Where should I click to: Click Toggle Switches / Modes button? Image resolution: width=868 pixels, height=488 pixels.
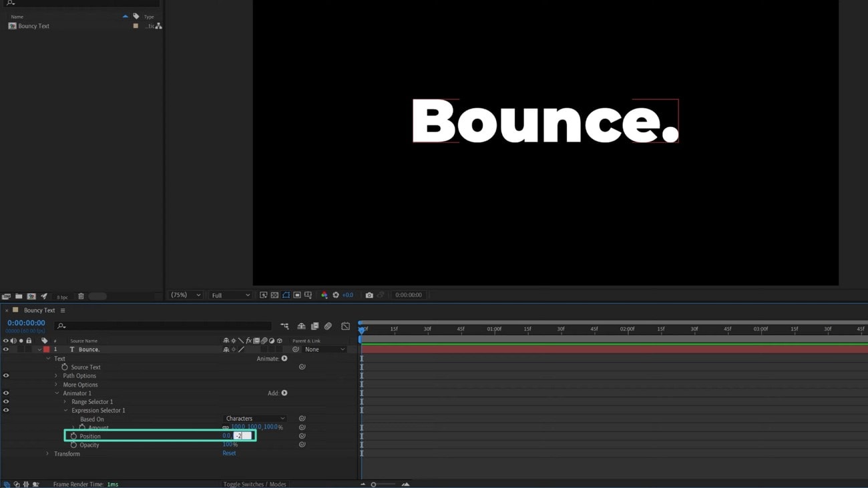point(254,484)
